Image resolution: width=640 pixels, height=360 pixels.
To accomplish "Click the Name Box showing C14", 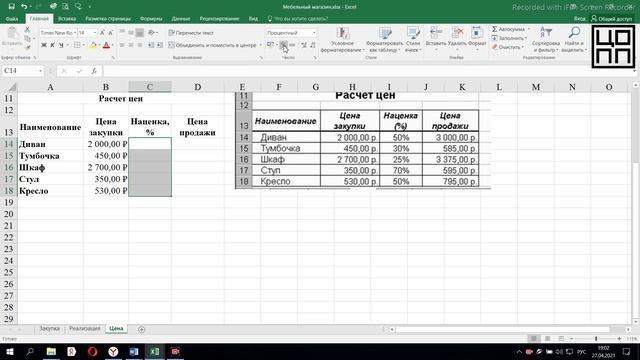I will (x=23, y=71).
